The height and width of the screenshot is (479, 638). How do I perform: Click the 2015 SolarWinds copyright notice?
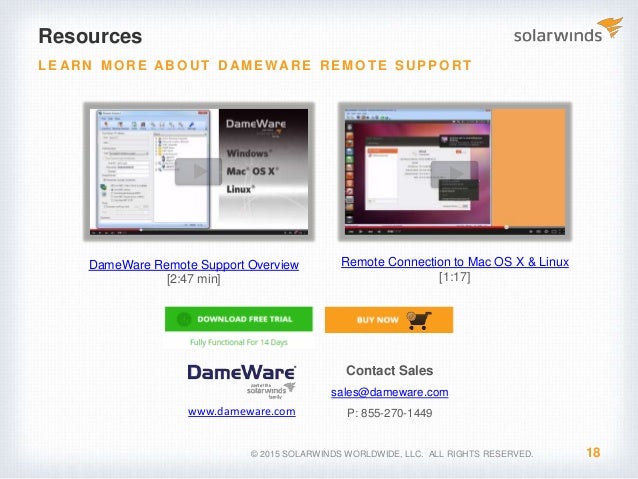392,454
